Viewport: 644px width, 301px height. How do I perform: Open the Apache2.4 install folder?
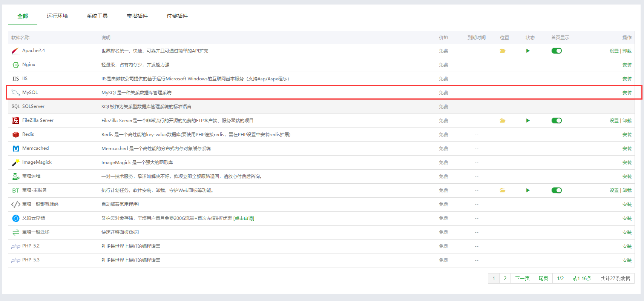pos(503,51)
